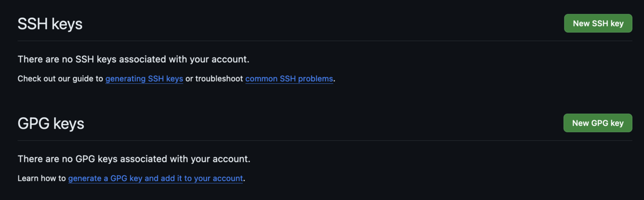Add a new GPG key via green button

[x=598, y=123]
